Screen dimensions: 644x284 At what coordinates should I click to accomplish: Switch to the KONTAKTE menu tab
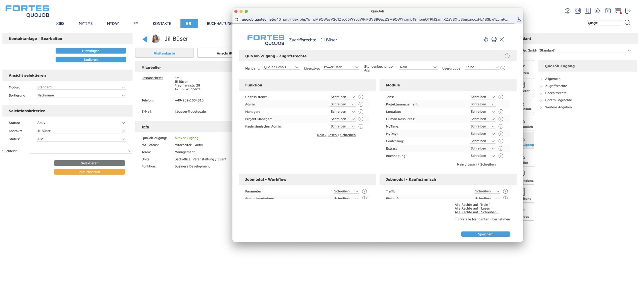162,24
